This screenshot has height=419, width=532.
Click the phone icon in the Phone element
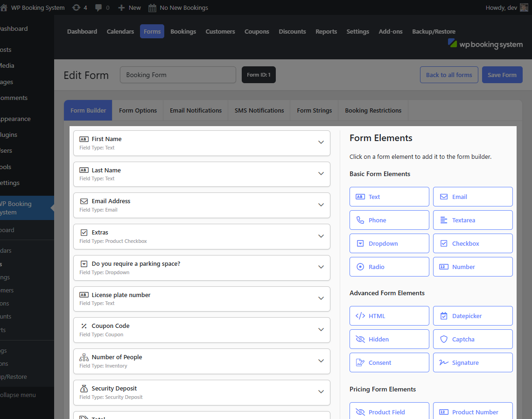coord(360,220)
